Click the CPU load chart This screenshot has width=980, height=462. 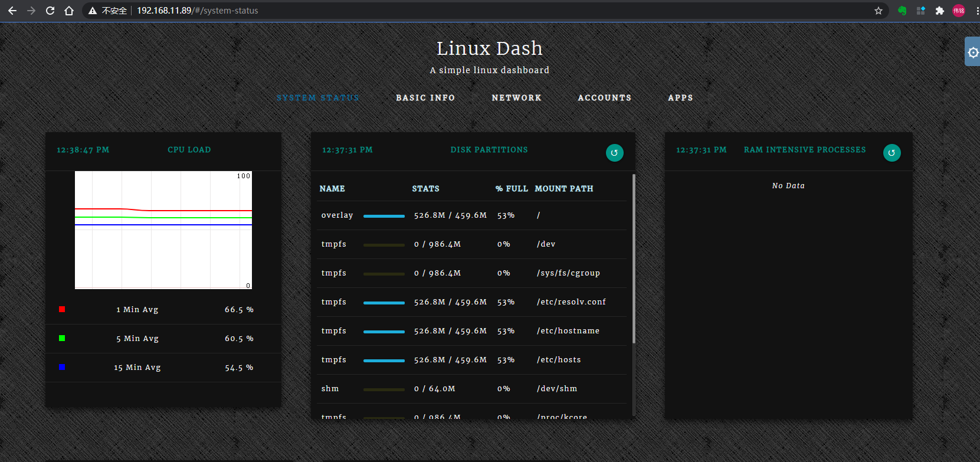163,230
